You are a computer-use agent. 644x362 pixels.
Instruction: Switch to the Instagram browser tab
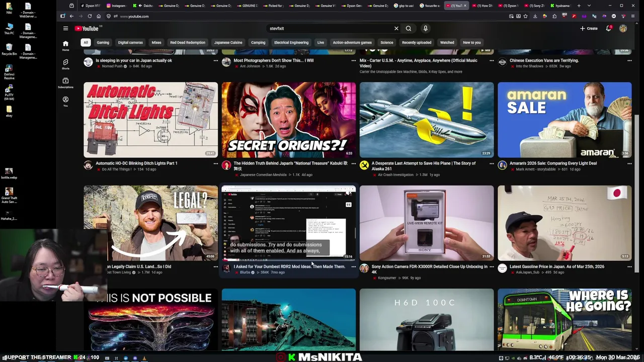click(116, 6)
